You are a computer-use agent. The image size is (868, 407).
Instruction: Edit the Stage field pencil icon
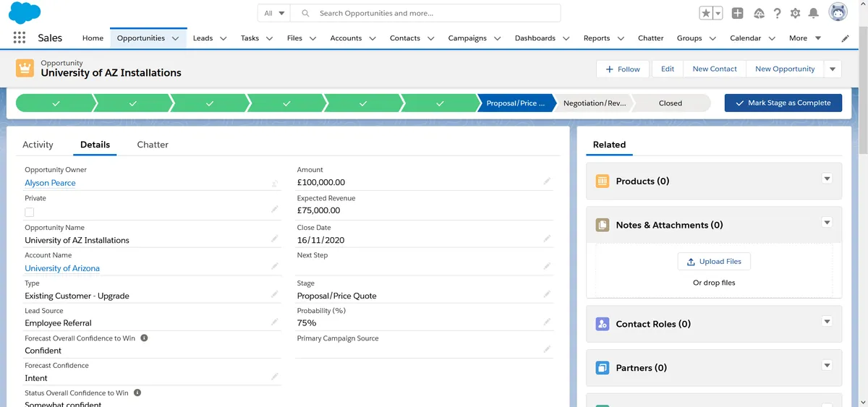[547, 294]
